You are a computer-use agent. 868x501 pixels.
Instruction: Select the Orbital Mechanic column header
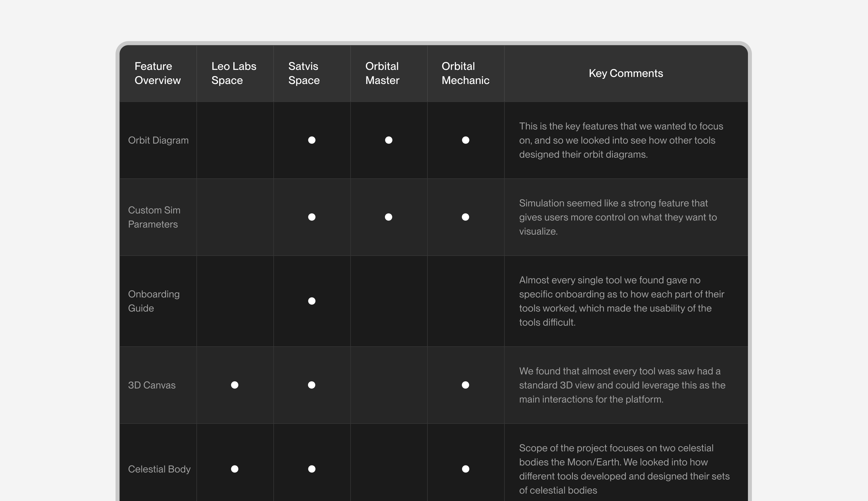[466, 73]
